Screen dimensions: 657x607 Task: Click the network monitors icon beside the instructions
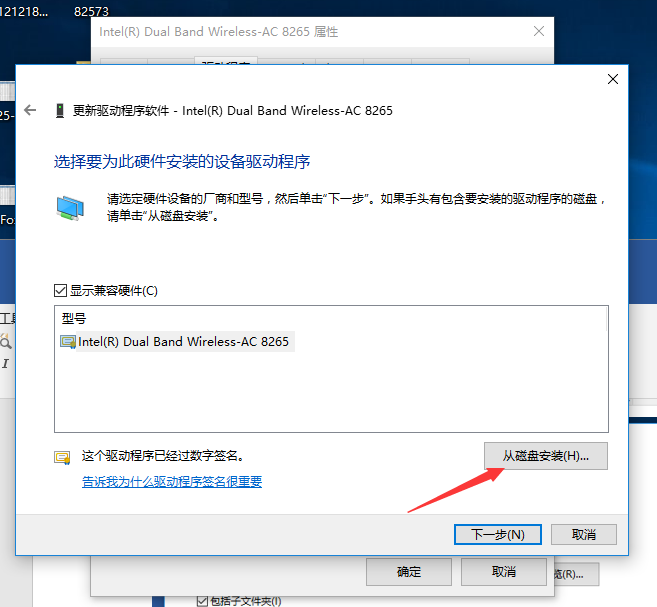(70, 208)
